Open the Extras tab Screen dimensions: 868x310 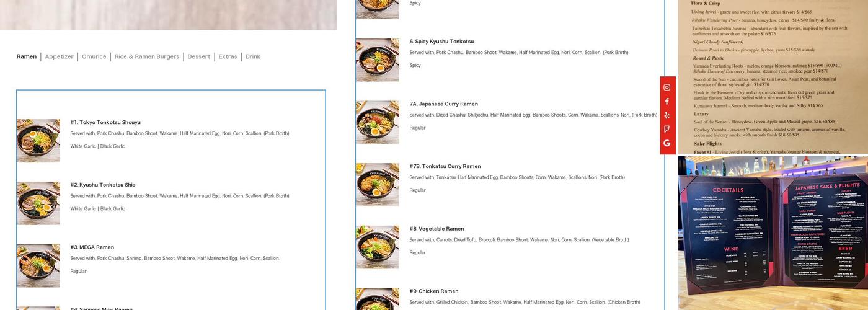[x=228, y=56]
